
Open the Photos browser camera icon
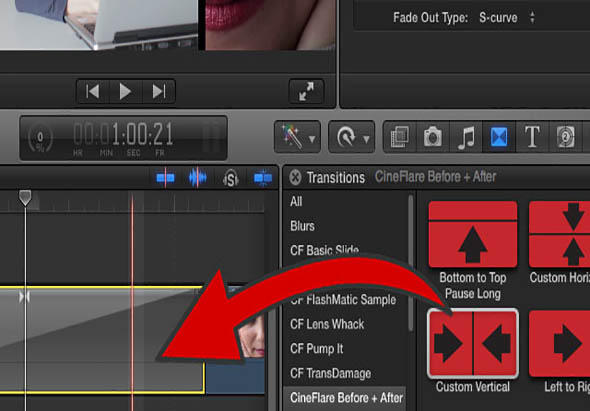coord(433,137)
